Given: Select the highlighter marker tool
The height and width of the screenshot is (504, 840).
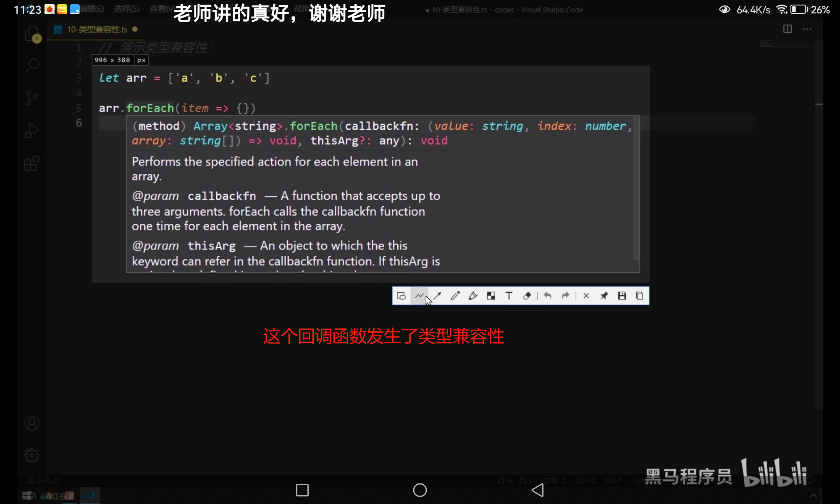Looking at the screenshot, I should 473,296.
